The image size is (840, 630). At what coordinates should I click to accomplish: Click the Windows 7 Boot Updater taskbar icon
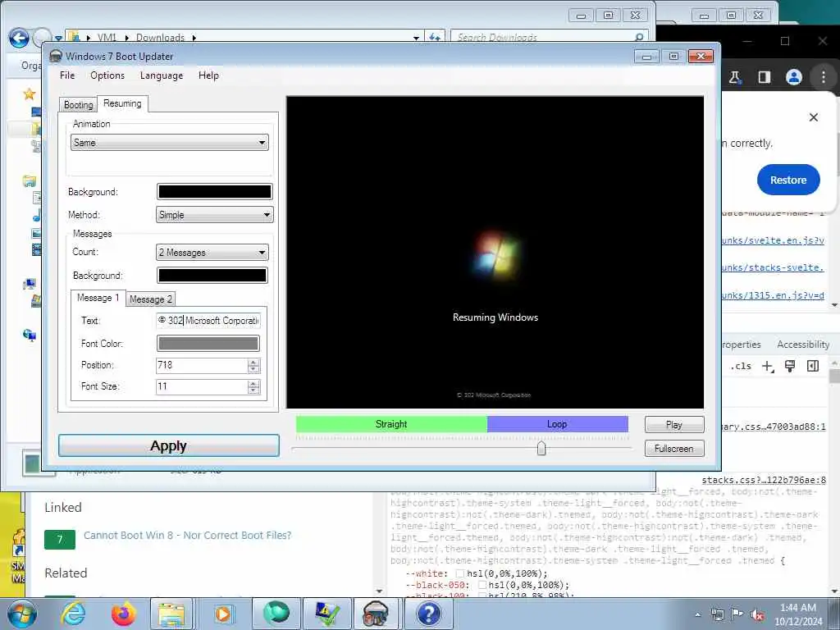point(376,614)
